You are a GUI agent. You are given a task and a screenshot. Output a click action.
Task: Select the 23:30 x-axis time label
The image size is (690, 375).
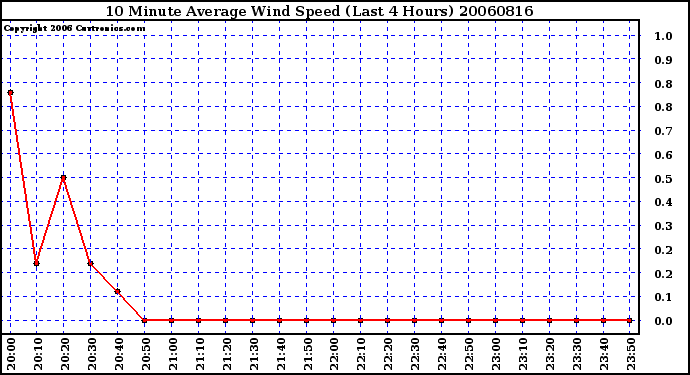click(x=577, y=354)
